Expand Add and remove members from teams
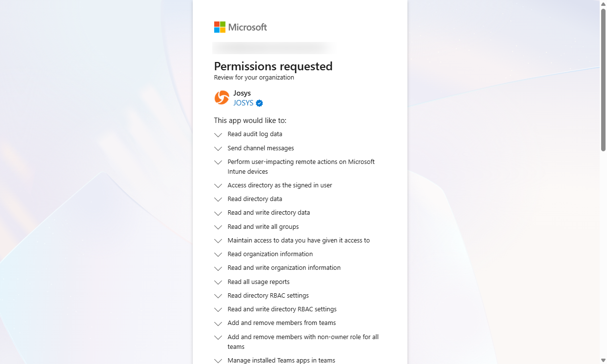 tap(218, 324)
